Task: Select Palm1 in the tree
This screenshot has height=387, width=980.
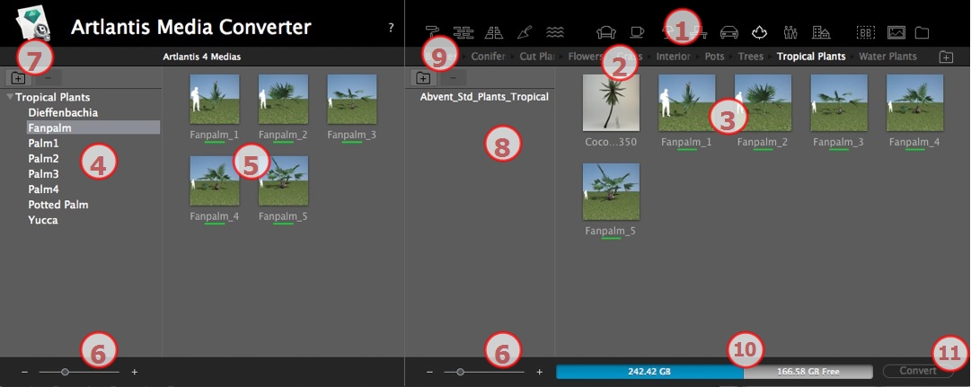Action: tap(43, 143)
